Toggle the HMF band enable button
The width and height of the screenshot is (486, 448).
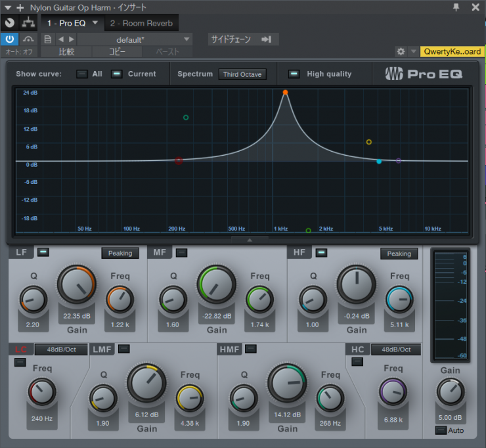click(x=251, y=349)
